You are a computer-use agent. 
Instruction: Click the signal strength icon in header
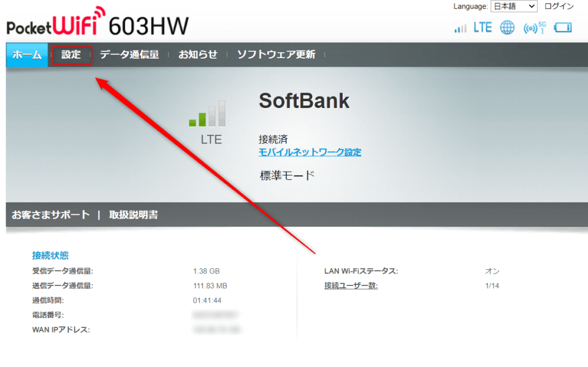tap(460, 28)
